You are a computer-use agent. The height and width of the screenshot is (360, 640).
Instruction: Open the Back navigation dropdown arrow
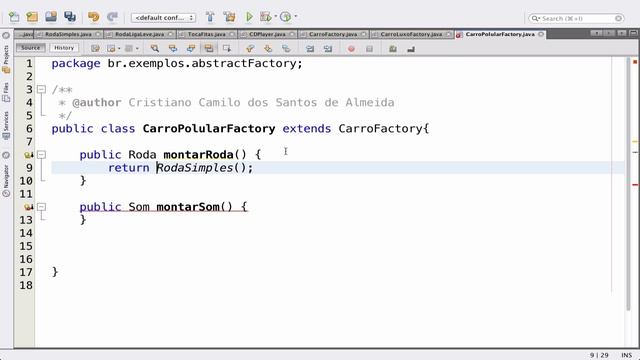point(119,49)
